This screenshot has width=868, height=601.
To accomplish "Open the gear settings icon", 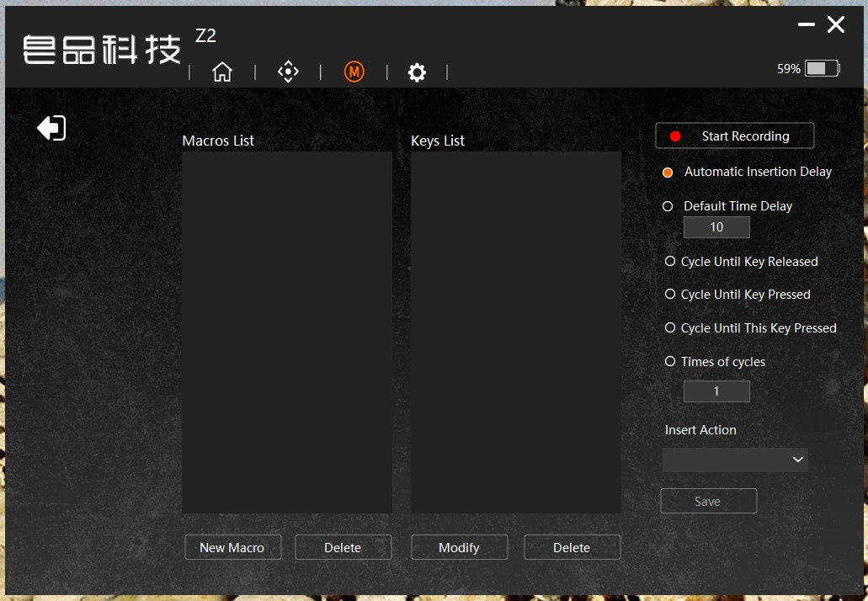I will [x=417, y=72].
